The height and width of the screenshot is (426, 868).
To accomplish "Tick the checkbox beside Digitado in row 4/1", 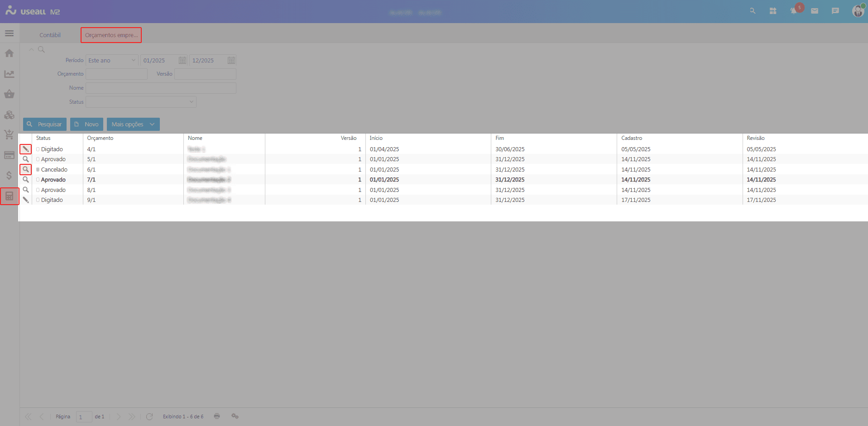I will 38,149.
